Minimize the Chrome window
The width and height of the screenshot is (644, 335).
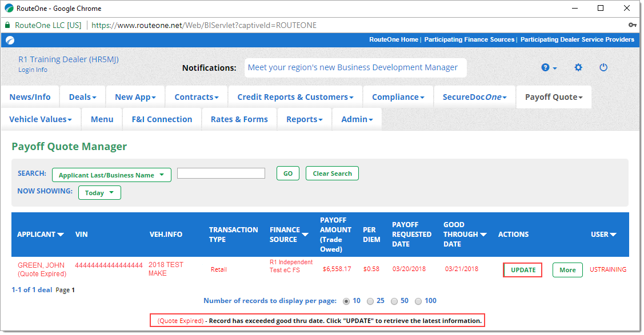(x=575, y=8)
